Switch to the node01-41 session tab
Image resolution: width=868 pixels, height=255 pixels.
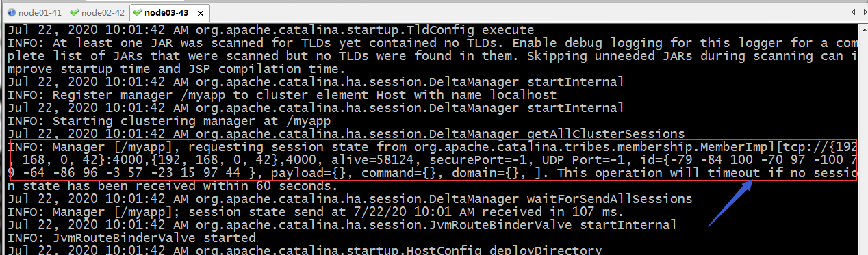[x=34, y=12]
